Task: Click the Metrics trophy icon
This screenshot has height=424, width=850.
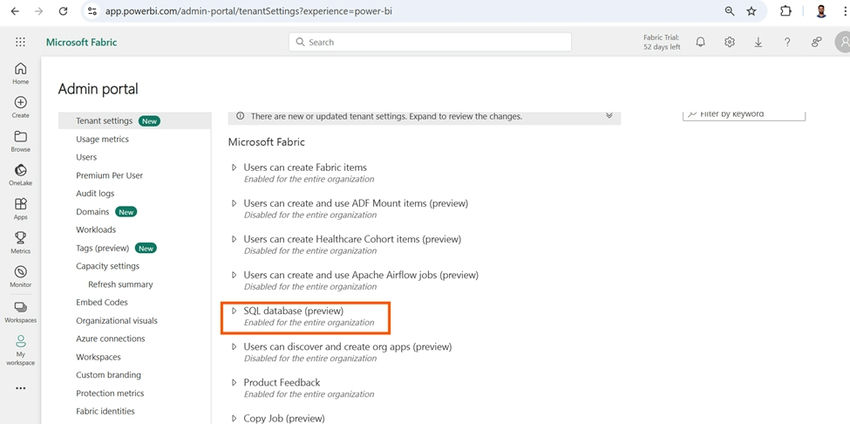Action: click(20, 237)
